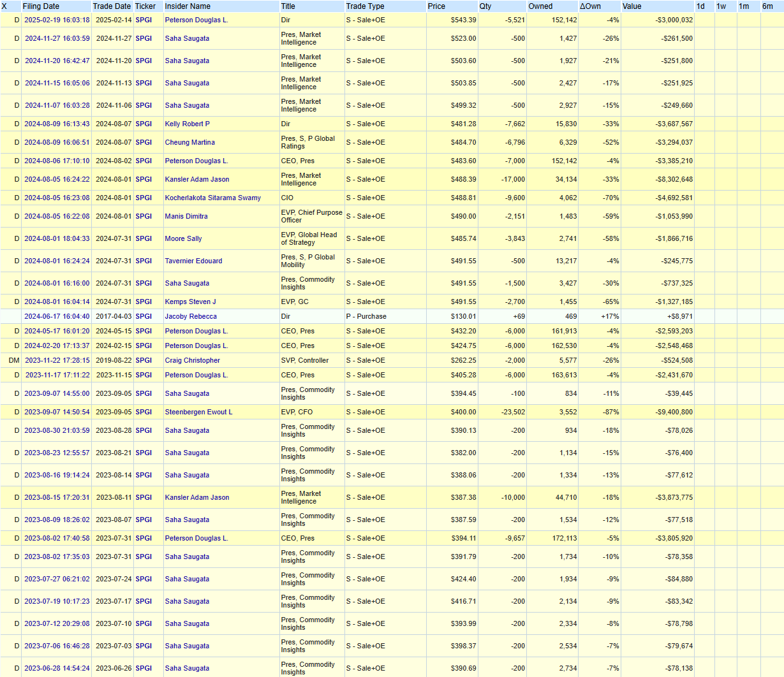Click the Insider Name column header
This screenshot has width=784, height=677.
[x=188, y=6]
